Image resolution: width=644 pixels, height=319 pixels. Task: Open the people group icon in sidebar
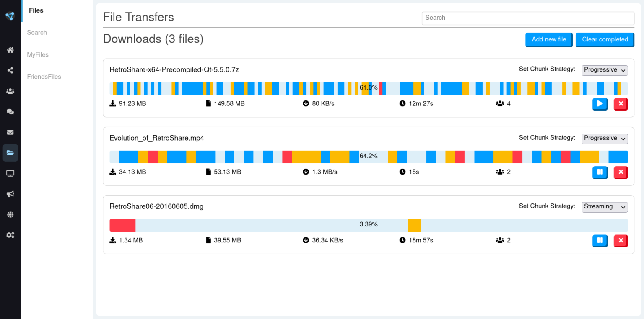pyautogui.click(x=10, y=91)
